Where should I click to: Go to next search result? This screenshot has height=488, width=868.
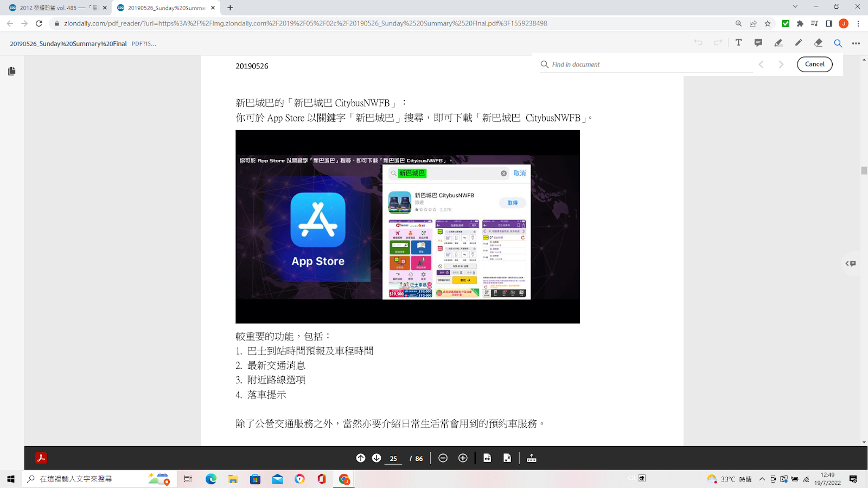(781, 65)
